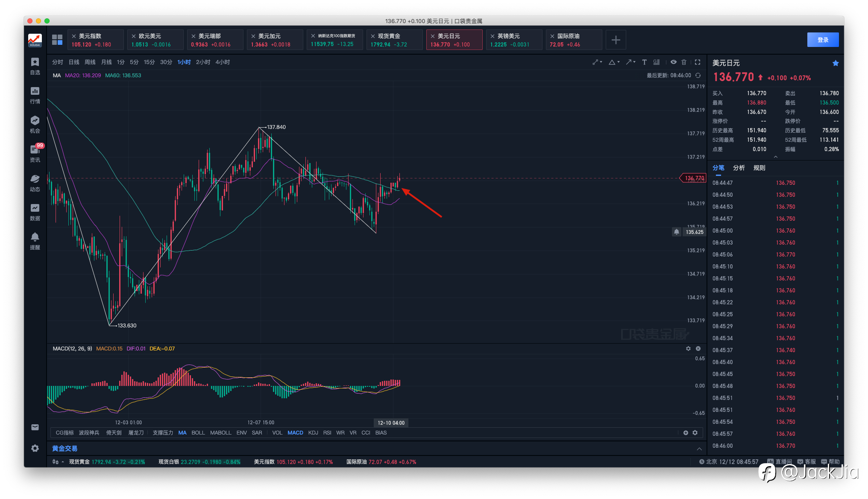Delete drawings with the trash icon
Screen dimensions: 868x499
click(684, 62)
